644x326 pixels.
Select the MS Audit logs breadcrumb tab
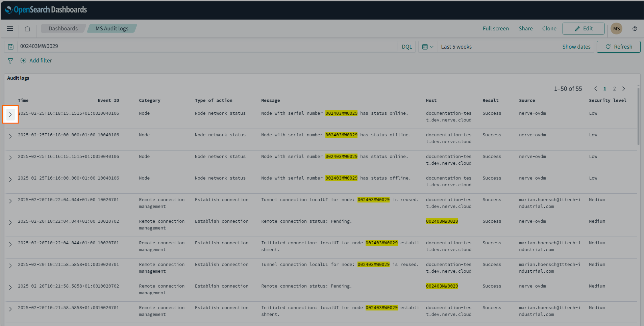click(x=112, y=28)
